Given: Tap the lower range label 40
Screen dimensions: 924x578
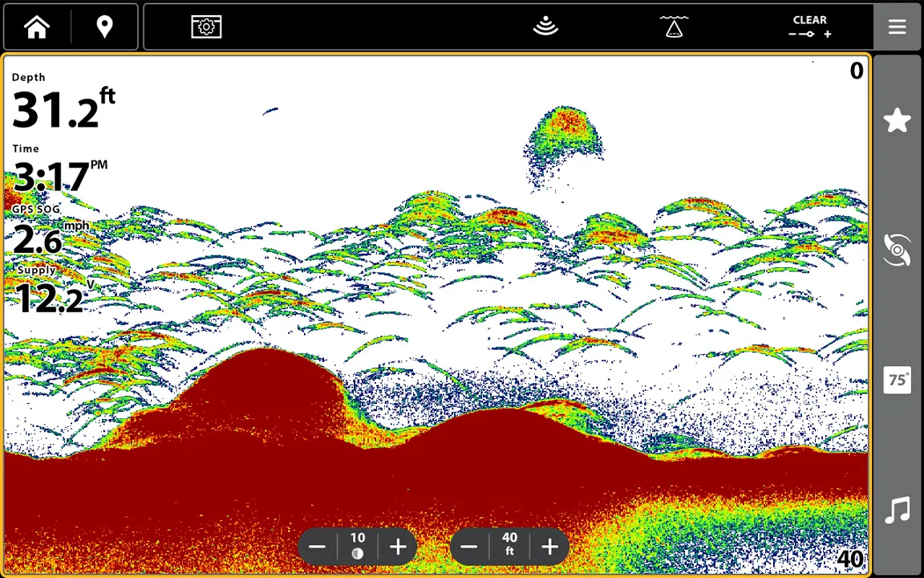Looking at the screenshot, I should (x=849, y=559).
